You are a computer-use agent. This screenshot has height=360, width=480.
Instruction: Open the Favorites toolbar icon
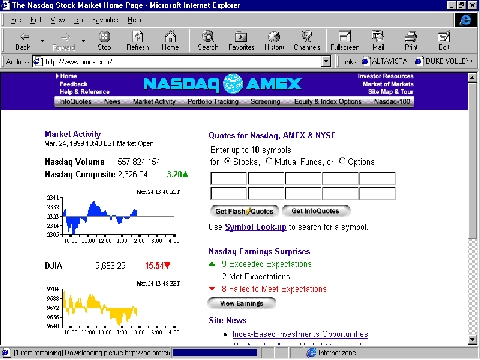pyautogui.click(x=241, y=36)
